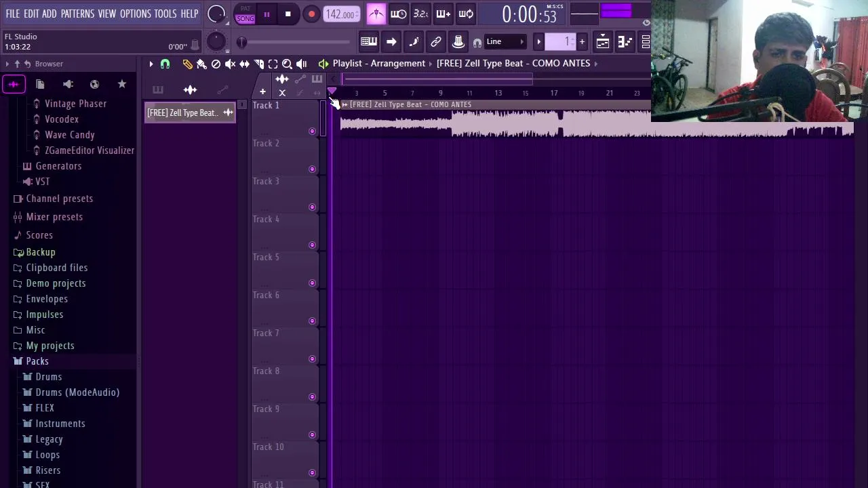
Task: Select the Select tool
Action: click(x=273, y=64)
